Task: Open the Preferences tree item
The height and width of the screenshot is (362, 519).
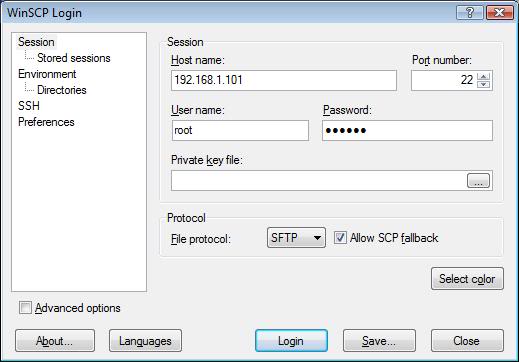Action: pos(46,122)
